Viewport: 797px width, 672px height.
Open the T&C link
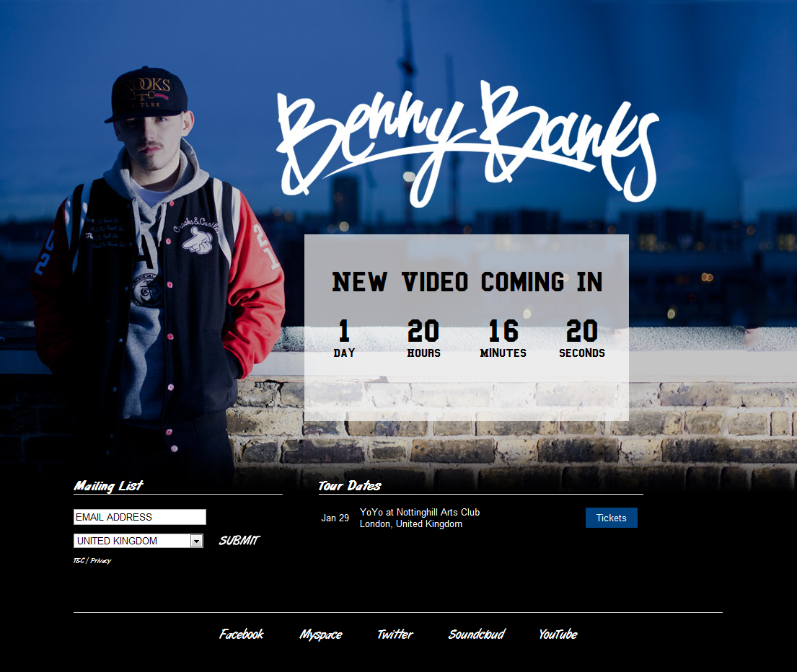click(x=79, y=561)
